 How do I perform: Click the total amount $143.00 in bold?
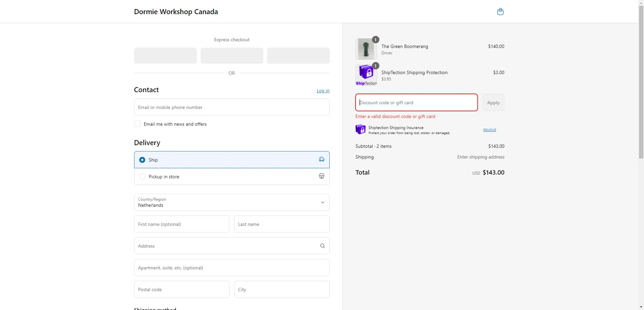click(494, 172)
